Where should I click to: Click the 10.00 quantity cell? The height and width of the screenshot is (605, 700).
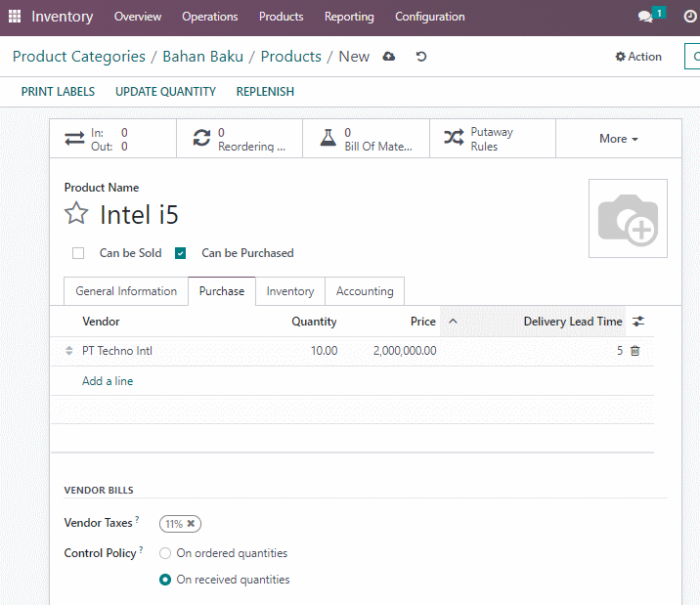pyautogui.click(x=325, y=351)
